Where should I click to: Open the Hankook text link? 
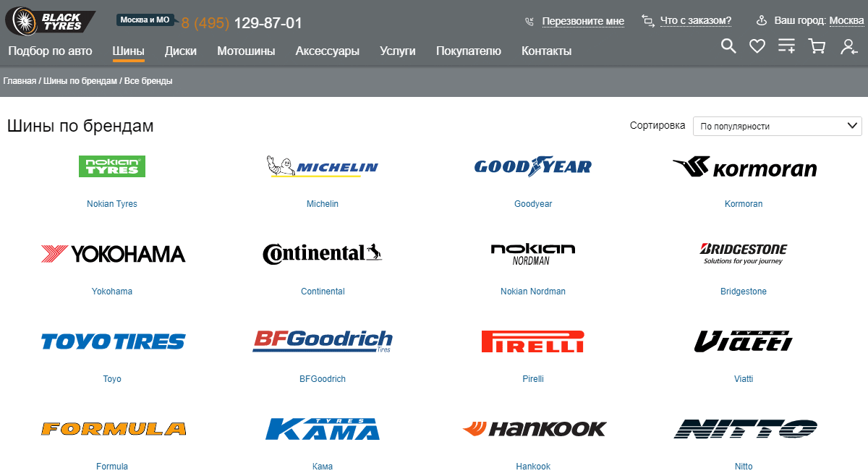[x=533, y=467]
